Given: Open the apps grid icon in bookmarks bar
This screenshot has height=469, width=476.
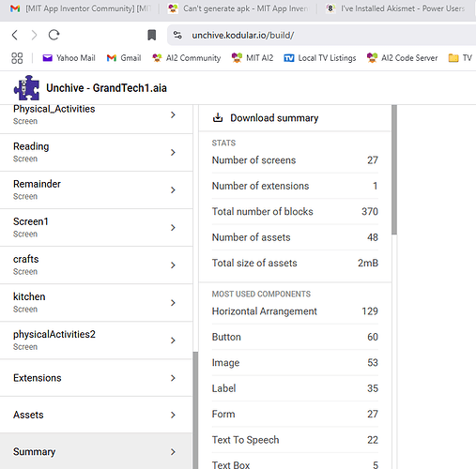Looking at the screenshot, I should tap(17, 58).
